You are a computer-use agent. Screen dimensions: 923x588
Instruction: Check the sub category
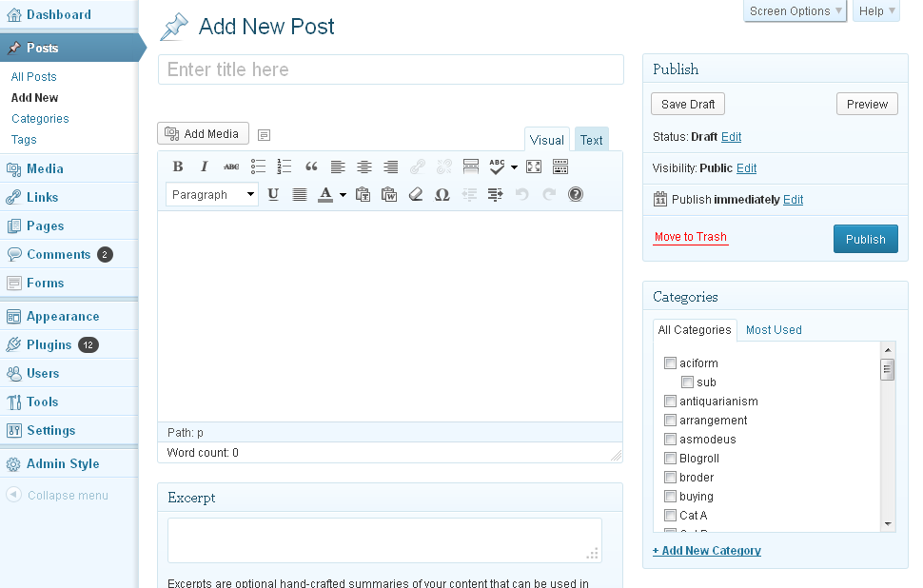[687, 382]
